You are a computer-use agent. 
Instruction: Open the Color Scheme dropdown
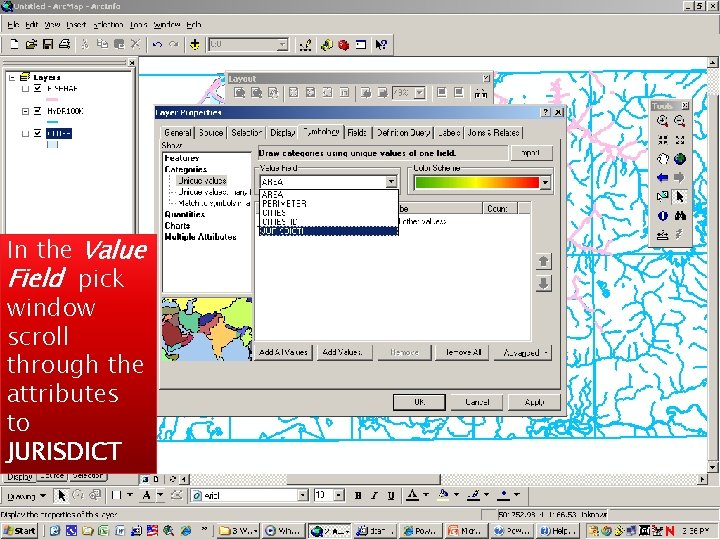coord(545,182)
